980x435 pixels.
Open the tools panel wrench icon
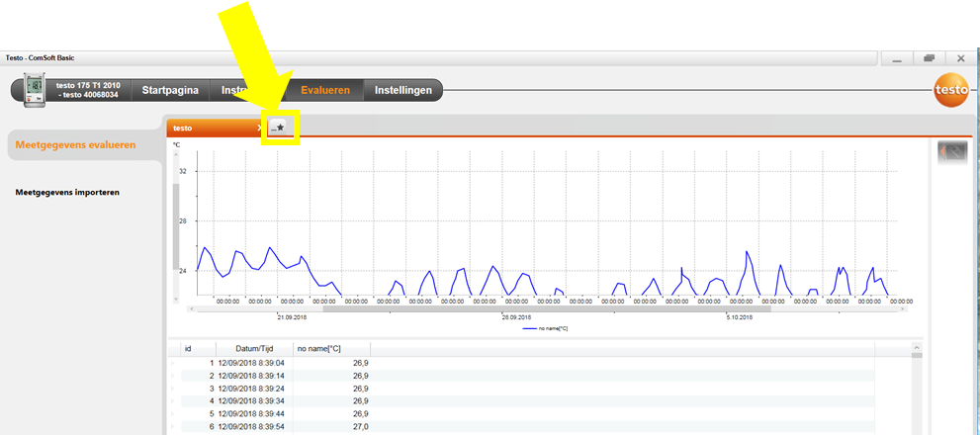click(951, 153)
